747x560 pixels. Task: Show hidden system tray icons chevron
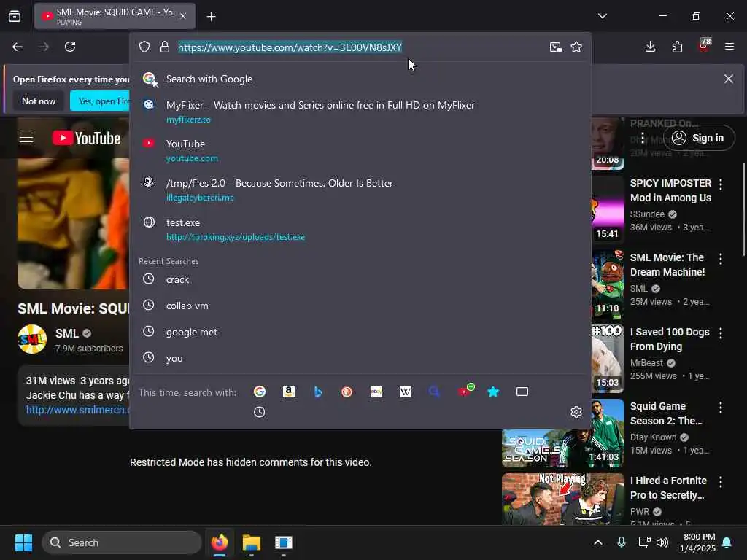tap(598, 542)
